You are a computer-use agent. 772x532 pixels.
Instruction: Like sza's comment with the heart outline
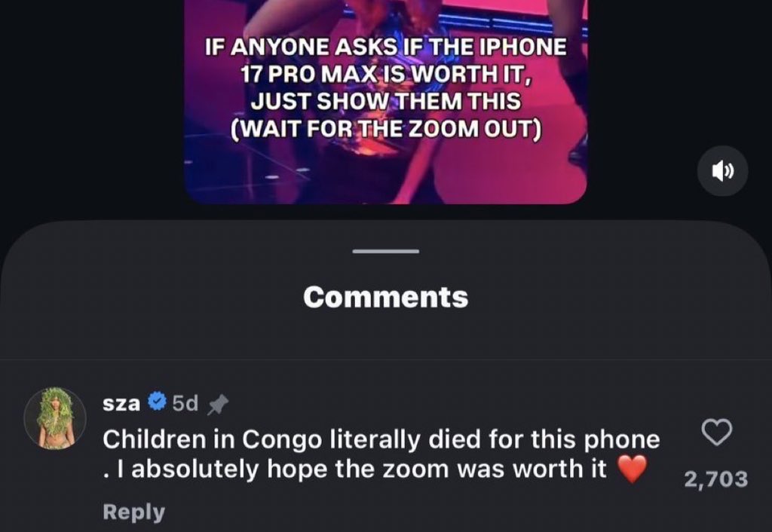716,433
